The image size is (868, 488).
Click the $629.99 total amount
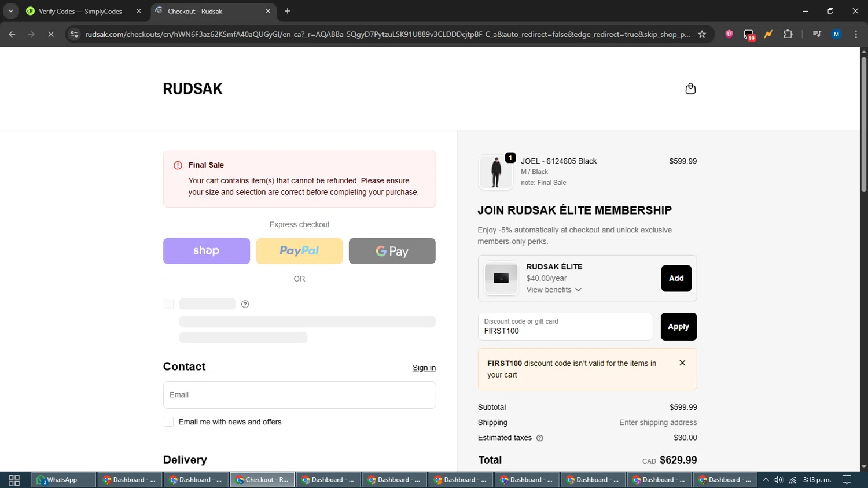point(678,460)
